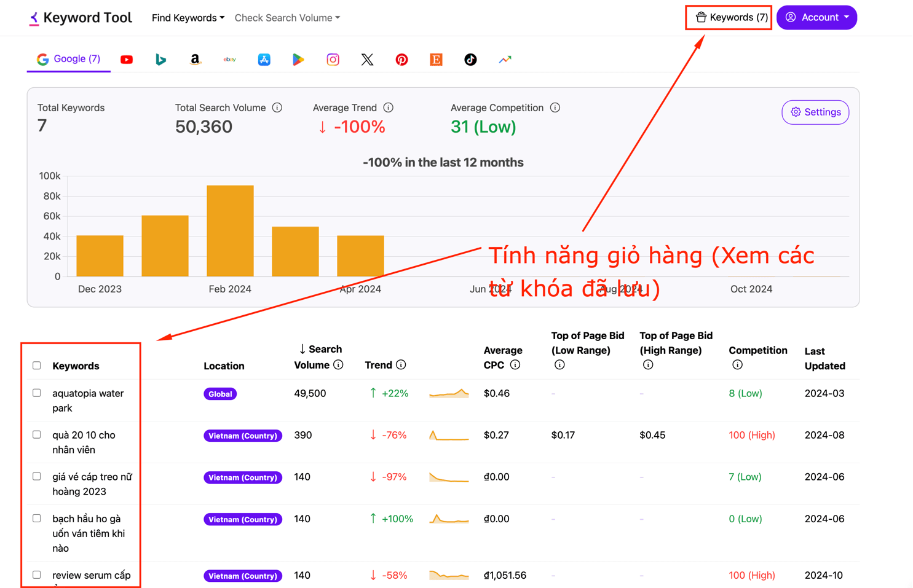The height and width of the screenshot is (588, 913).
Task: Tick bạch hầu ho gà uốn ván checkbox
Action: [x=37, y=518]
